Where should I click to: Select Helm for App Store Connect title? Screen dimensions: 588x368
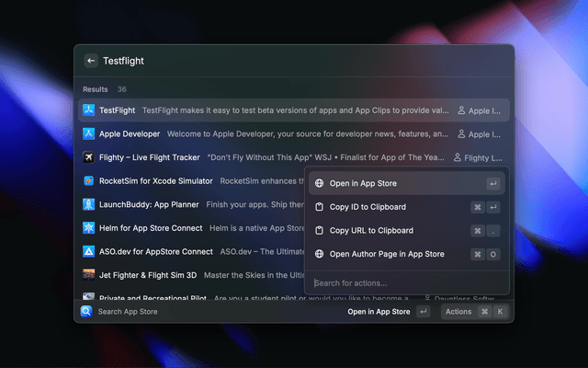click(151, 228)
